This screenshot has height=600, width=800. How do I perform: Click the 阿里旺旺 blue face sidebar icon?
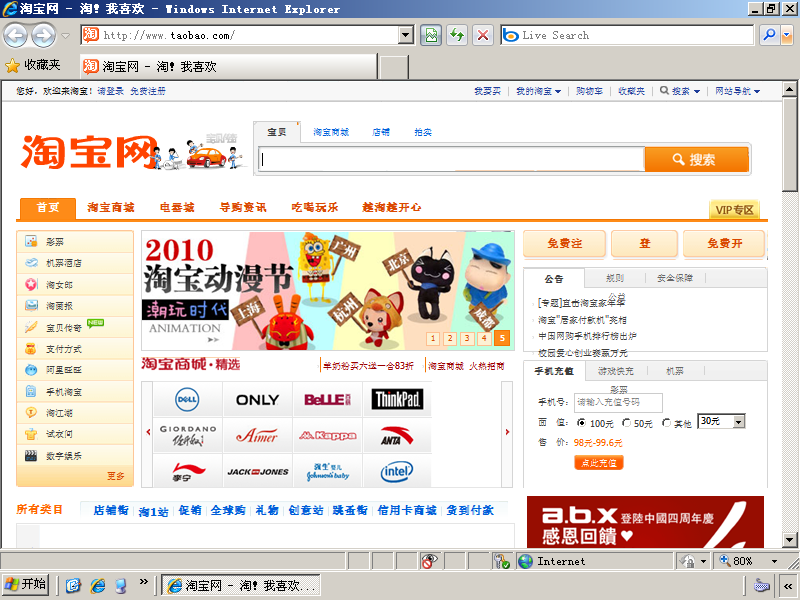(x=31, y=370)
